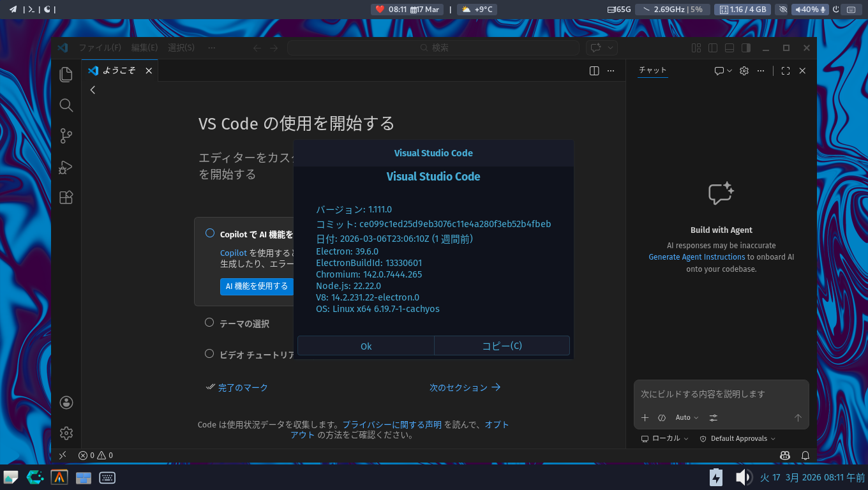Click the command center 検索 box
The height and width of the screenshot is (490, 868).
coord(434,48)
